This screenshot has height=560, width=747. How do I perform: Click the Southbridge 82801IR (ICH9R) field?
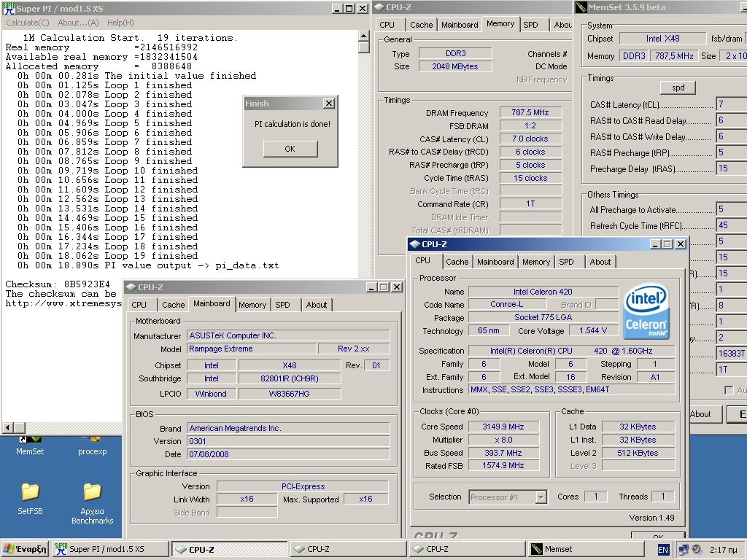[x=290, y=378]
